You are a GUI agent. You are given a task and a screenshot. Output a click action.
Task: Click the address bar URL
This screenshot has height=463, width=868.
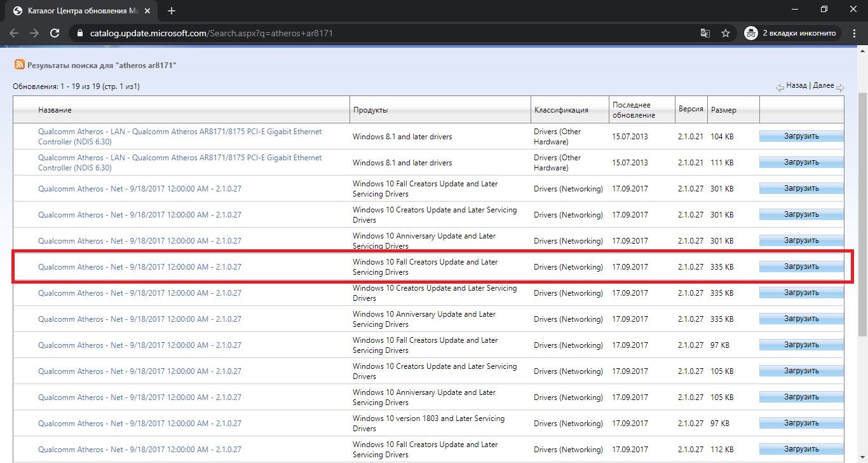point(213,33)
